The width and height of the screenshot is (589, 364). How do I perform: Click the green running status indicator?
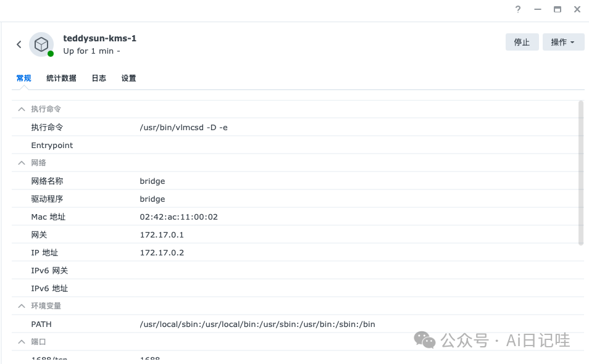point(51,54)
